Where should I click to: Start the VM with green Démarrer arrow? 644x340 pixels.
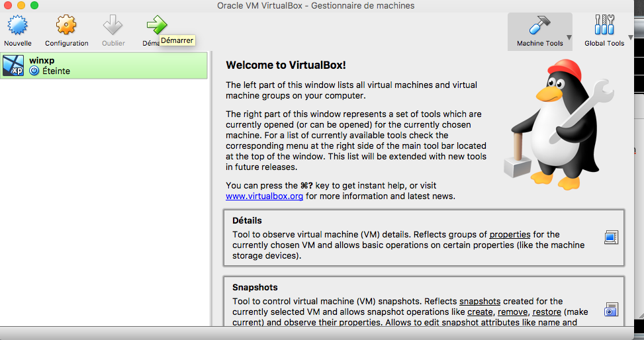tap(157, 24)
